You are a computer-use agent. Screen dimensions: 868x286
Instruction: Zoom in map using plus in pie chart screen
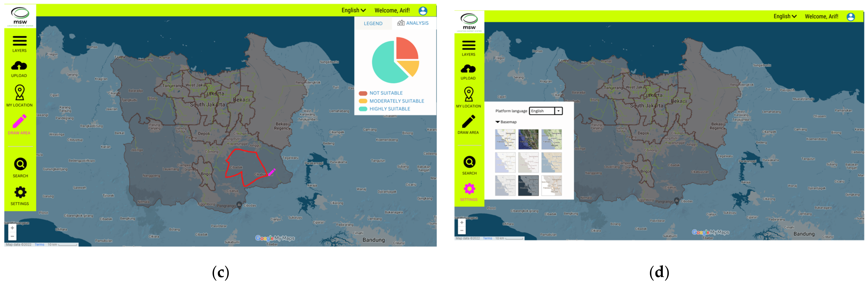pyautogui.click(x=12, y=228)
